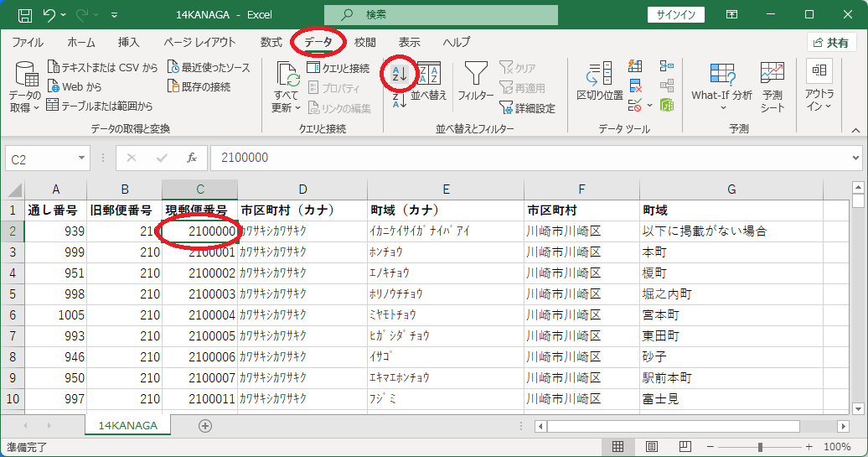
Task: Open the What-If 分析 dropdown
Action: coord(722,87)
